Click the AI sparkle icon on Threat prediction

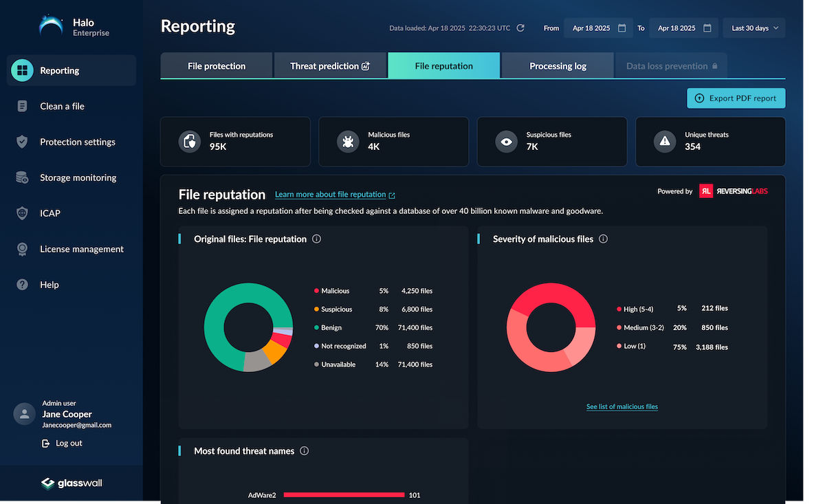(366, 66)
